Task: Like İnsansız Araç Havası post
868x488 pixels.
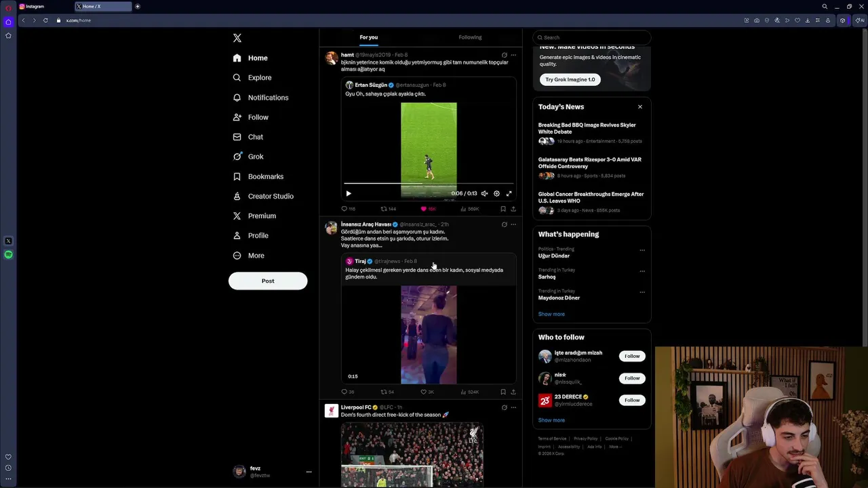Action: coord(427,392)
